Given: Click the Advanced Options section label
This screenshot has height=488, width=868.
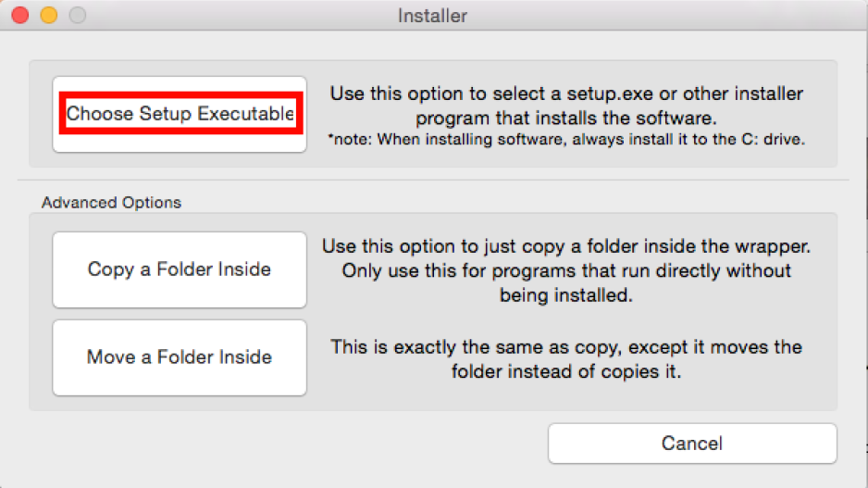Looking at the screenshot, I should click(x=111, y=202).
